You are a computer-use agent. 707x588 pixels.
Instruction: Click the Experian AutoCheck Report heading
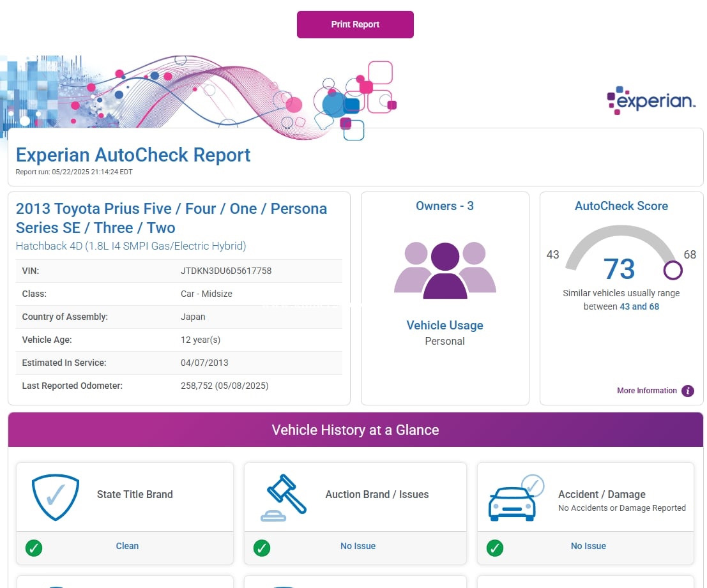pos(133,155)
